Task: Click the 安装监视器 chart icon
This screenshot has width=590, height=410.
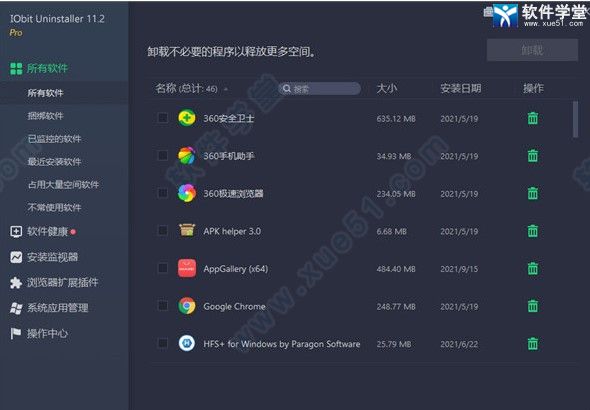Action: (x=16, y=257)
